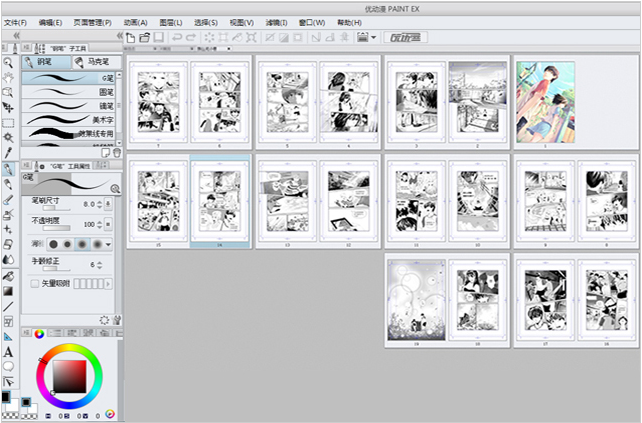Open the 编辑(E) menu
The height and width of the screenshot is (423, 642).
coord(50,23)
